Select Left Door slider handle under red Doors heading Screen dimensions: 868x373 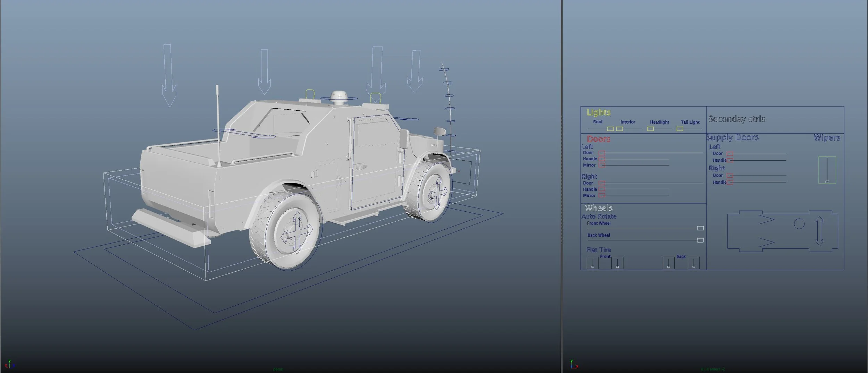[602, 153]
